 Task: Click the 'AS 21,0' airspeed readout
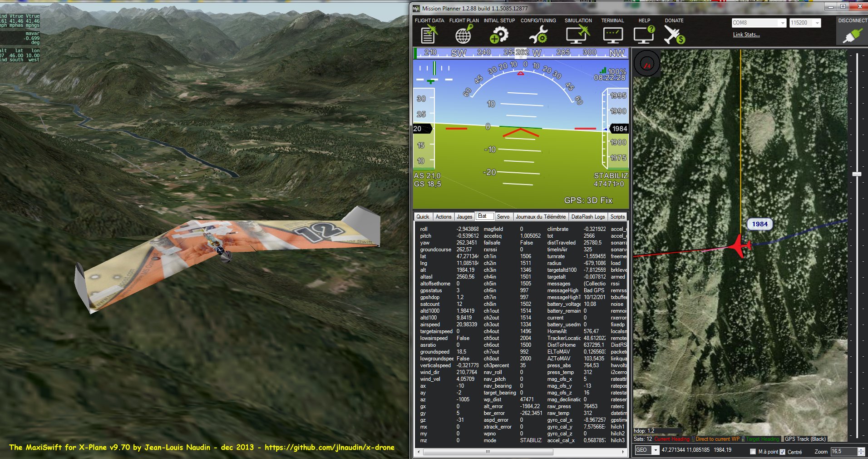(427, 176)
